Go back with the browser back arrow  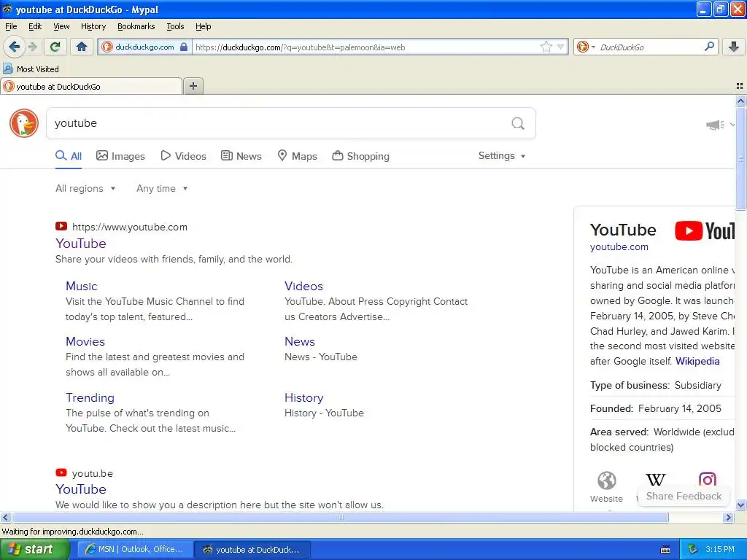point(14,47)
